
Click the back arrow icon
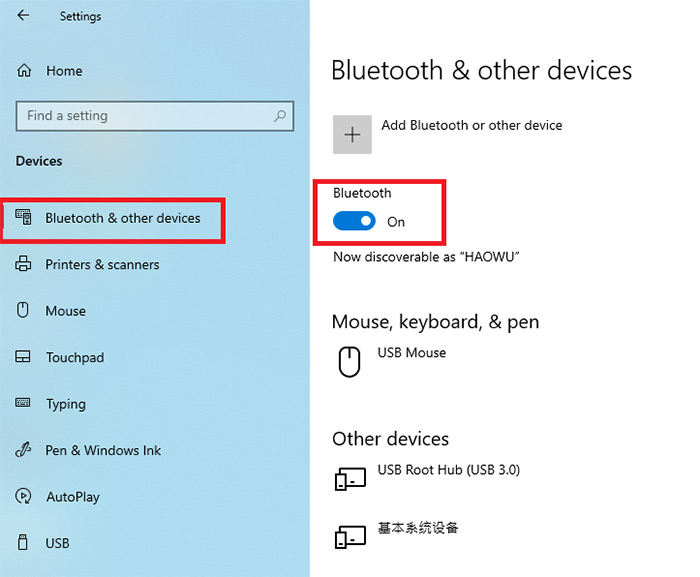point(23,16)
